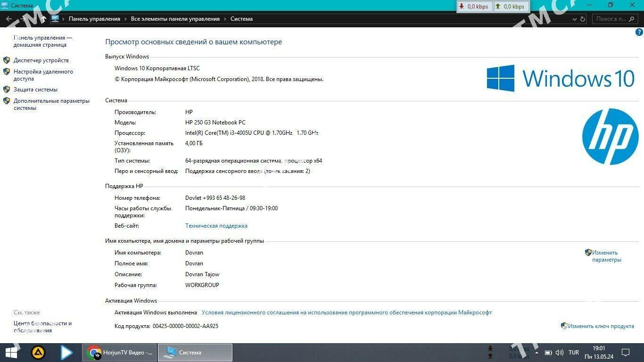Click tray network up-down arrows icon
Viewport: 644px width, 362px height.
(490, 353)
